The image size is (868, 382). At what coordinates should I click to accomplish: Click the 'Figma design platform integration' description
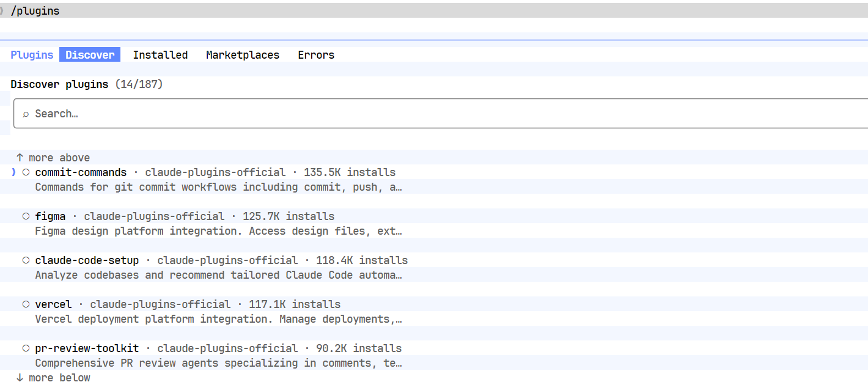click(x=218, y=231)
